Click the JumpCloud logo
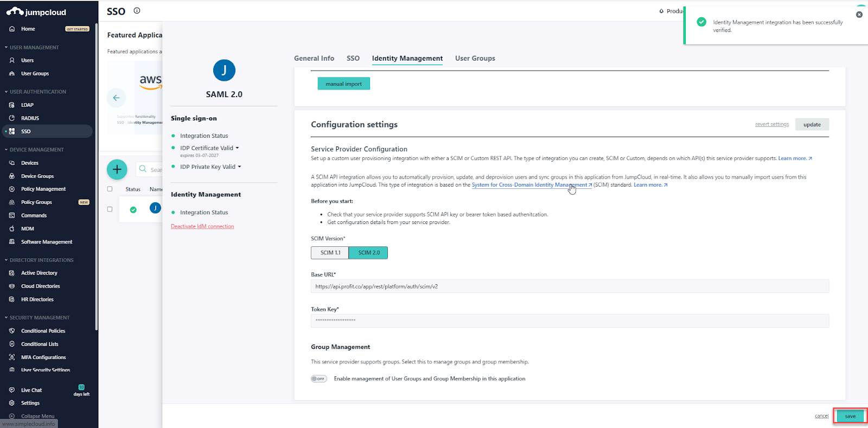868x428 pixels. pos(36,12)
